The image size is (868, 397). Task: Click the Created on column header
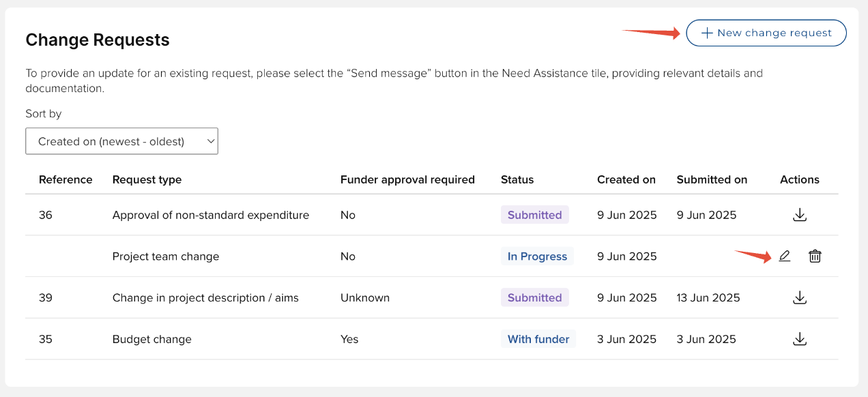pos(626,179)
